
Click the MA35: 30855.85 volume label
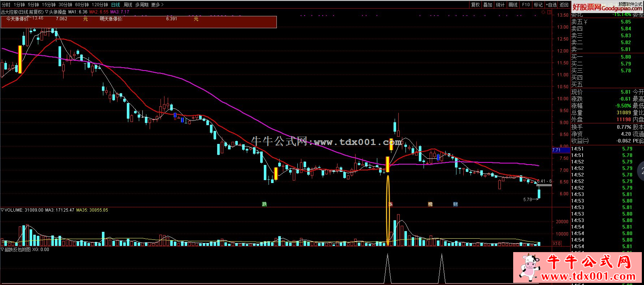pos(92,210)
